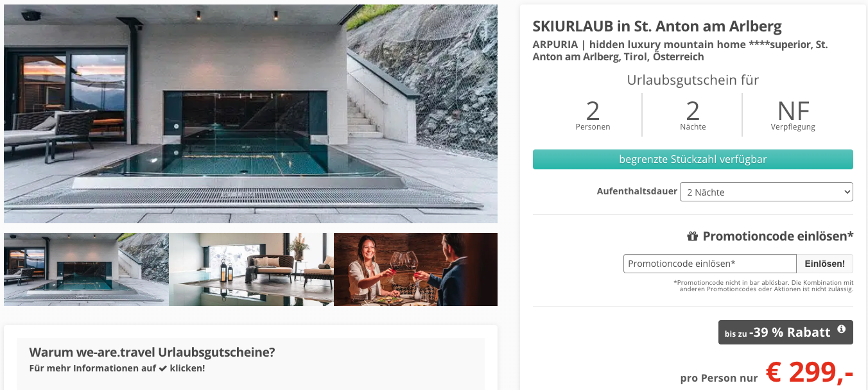
Task: Click the € 299,- price
Action: tap(810, 372)
